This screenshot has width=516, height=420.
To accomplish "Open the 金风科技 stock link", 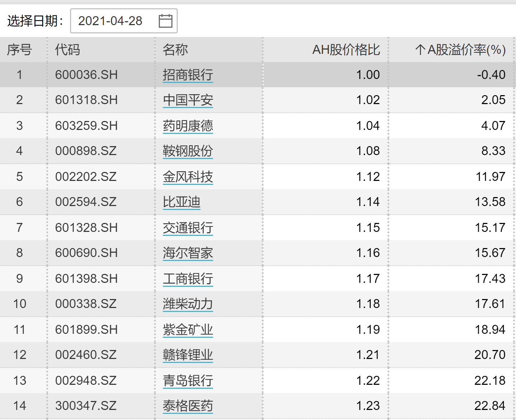I will pyautogui.click(x=187, y=177).
